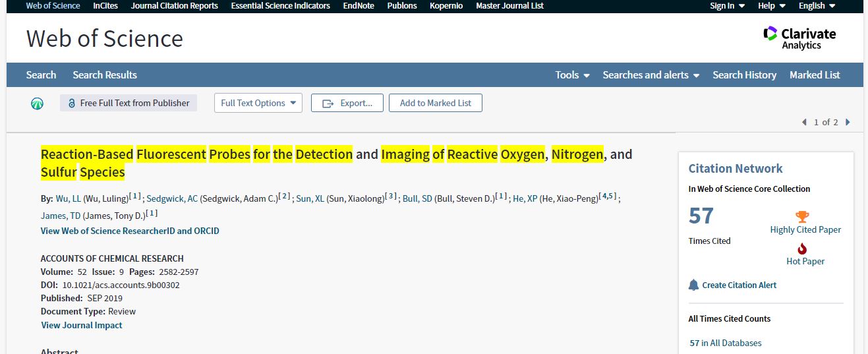Screen dimensions: 868x354
Task: Click the Highly Cited Paper trophy icon
Action: pos(802,217)
